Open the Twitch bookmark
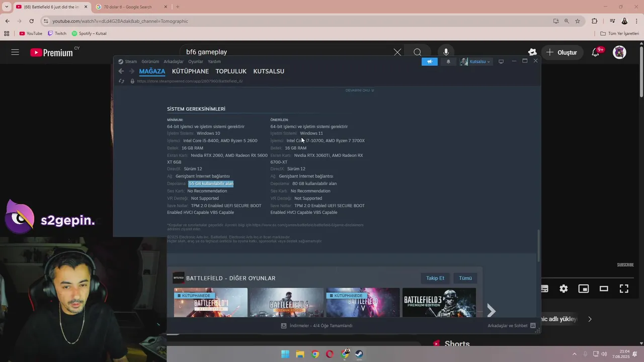The height and width of the screenshot is (362, 644). pos(57,34)
